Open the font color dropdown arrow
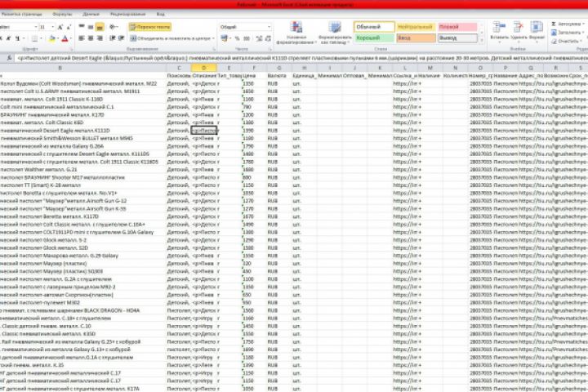The height and width of the screenshot is (392, 588). coord(71,38)
